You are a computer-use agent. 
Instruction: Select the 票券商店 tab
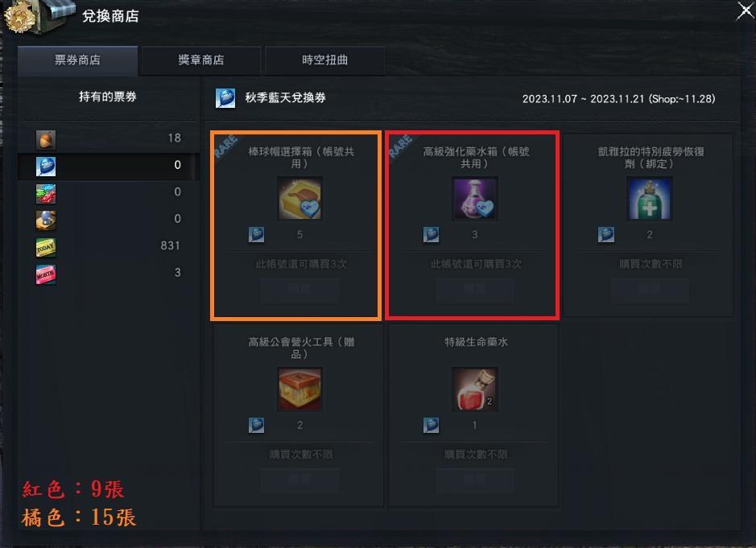(77, 60)
